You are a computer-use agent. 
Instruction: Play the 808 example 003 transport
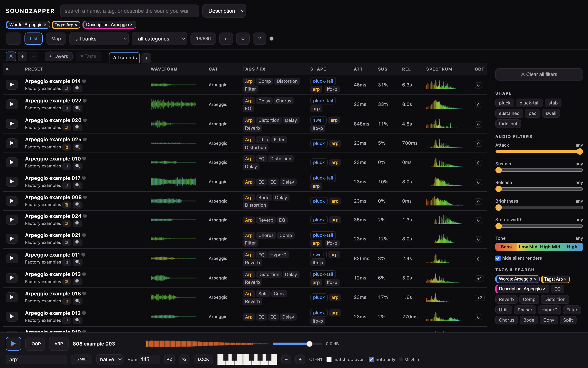tap(13, 344)
